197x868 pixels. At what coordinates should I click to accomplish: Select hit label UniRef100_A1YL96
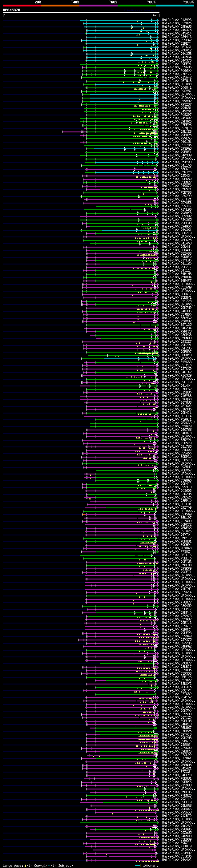(177, 210)
